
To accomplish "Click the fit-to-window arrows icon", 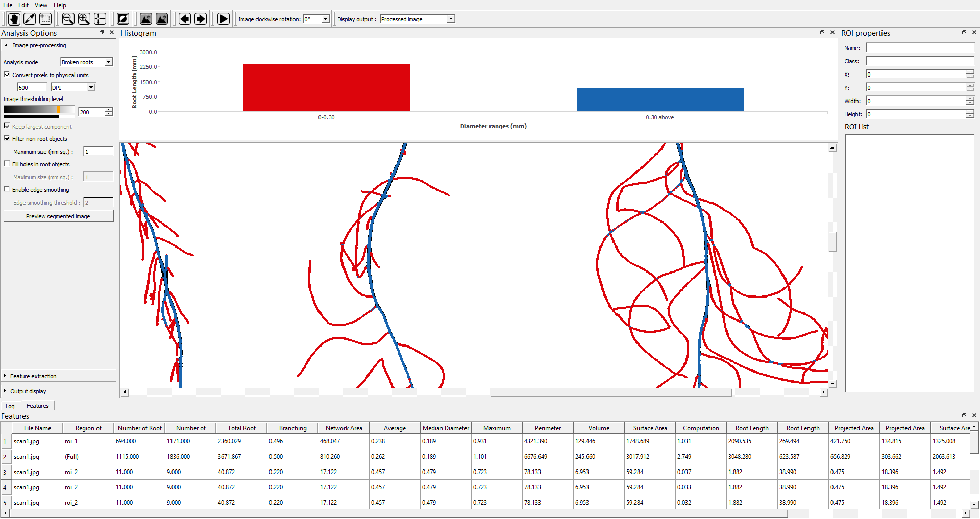I will [x=100, y=19].
